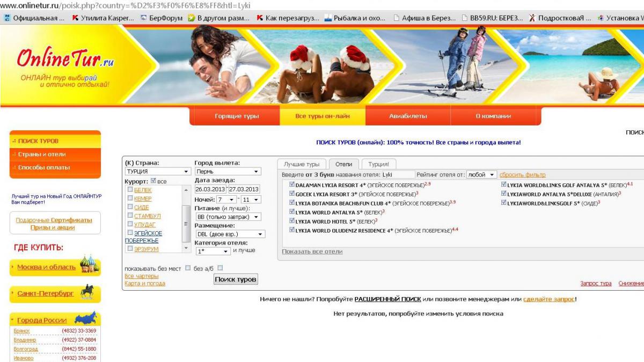Click the OnlineTur.ru logo
The image size is (644, 362).
65,59
